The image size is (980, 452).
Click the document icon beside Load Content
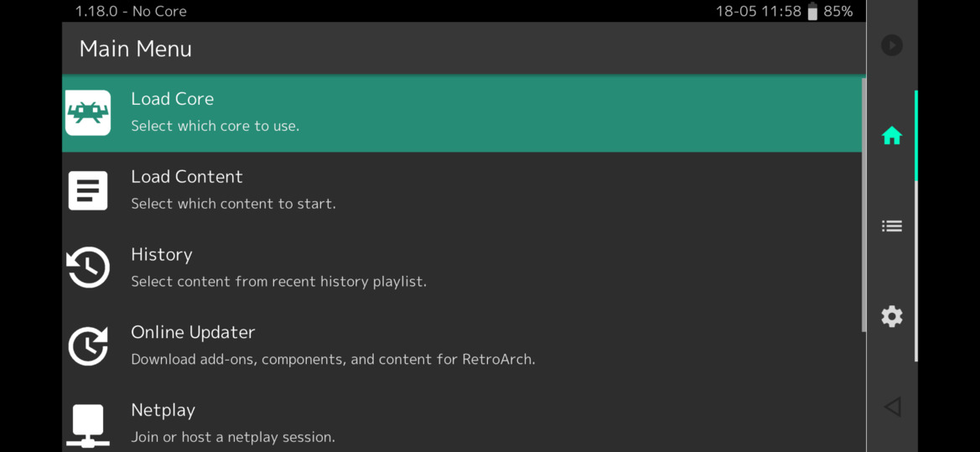click(88, 190)
